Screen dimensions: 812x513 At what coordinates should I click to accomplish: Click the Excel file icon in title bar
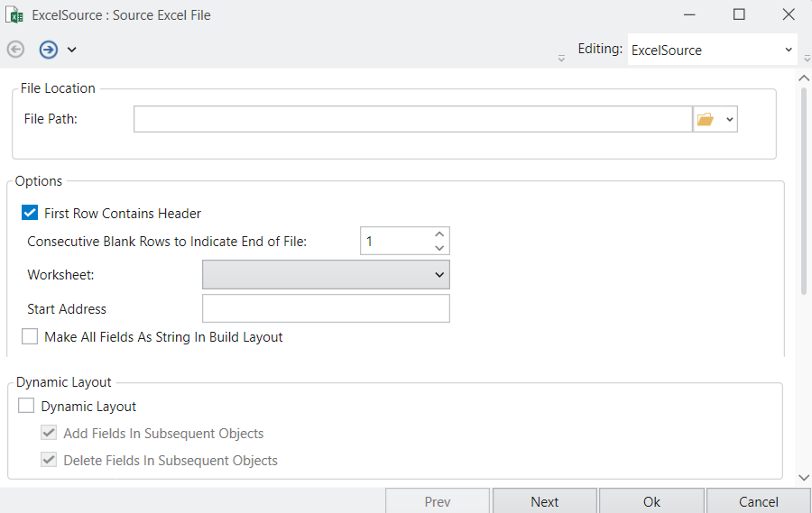click(15, 14)
